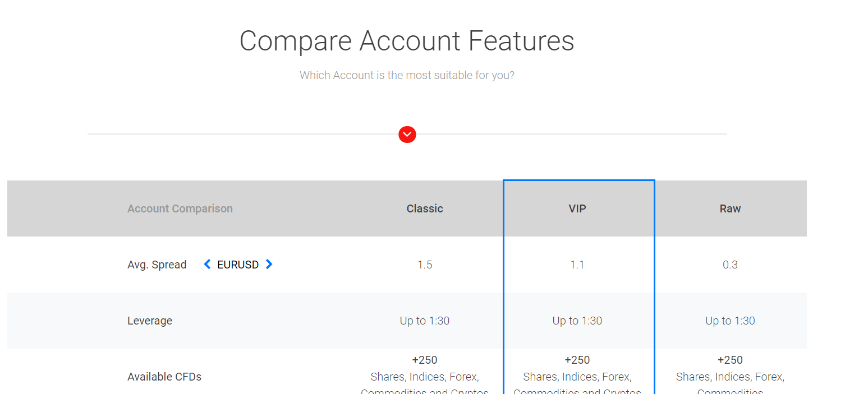The width and height of the screenshot is (868, 394).
Task: Click the VIP '+250' available CFDs value
Action: (577, 360)
